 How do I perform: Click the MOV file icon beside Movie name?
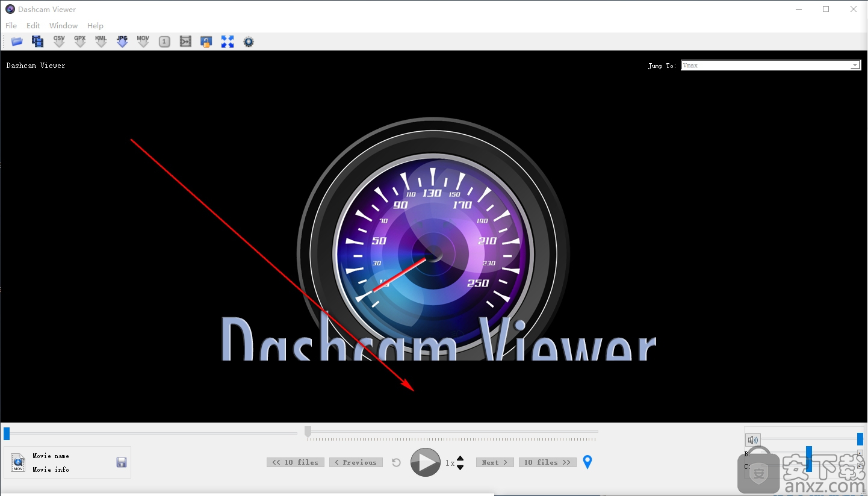18,462
